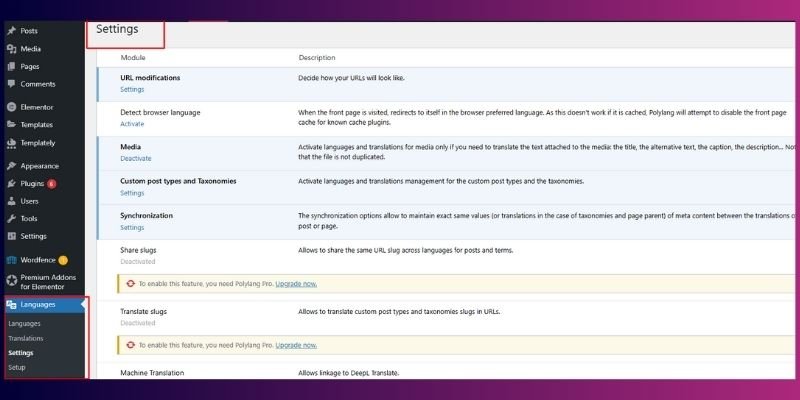The height and width of the screenshot is (400, 800).
Task: Go to the Pages menu
Action: (x=30, y=66)
